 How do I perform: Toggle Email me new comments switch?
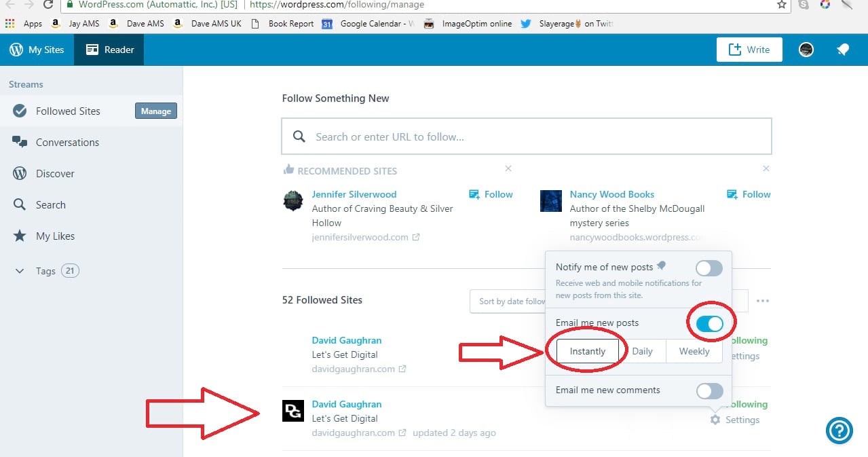pyautogui.click(x=709, y=390)
